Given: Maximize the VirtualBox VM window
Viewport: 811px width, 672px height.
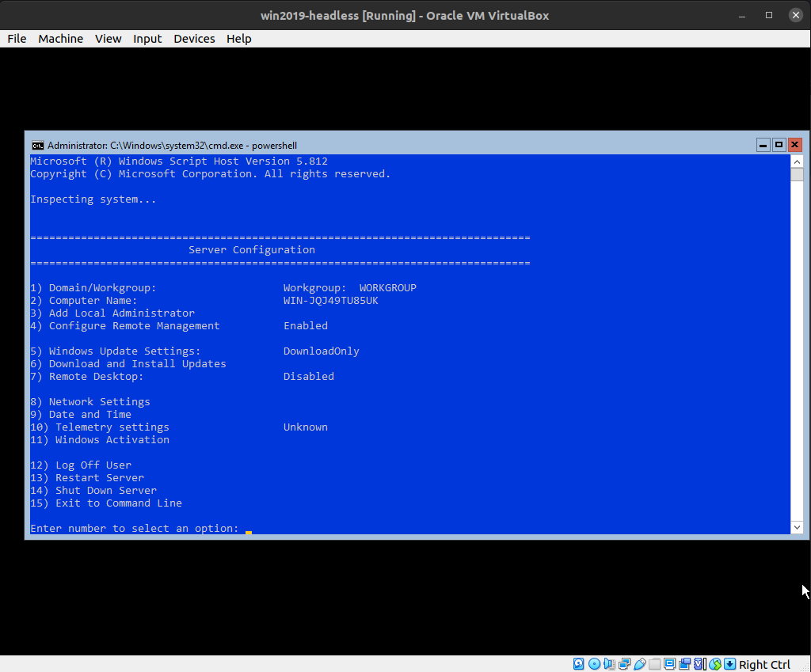Looking at the screenshot, I should click(769, 16).
